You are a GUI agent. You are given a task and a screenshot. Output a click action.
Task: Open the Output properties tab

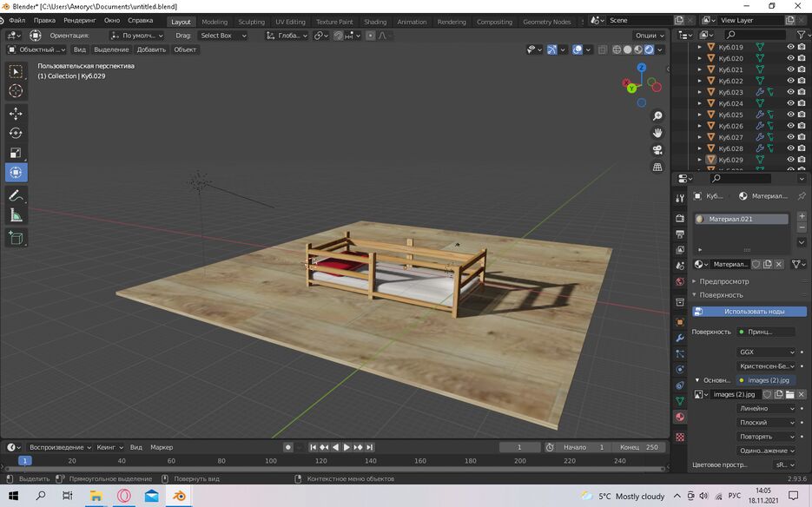pos(680,234)
